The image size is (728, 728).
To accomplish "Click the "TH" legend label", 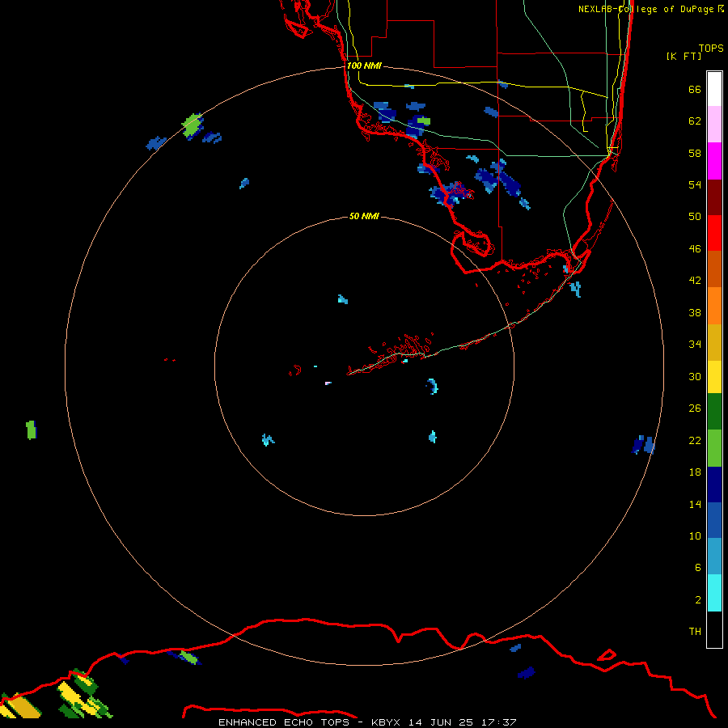I will click(695, 631).
